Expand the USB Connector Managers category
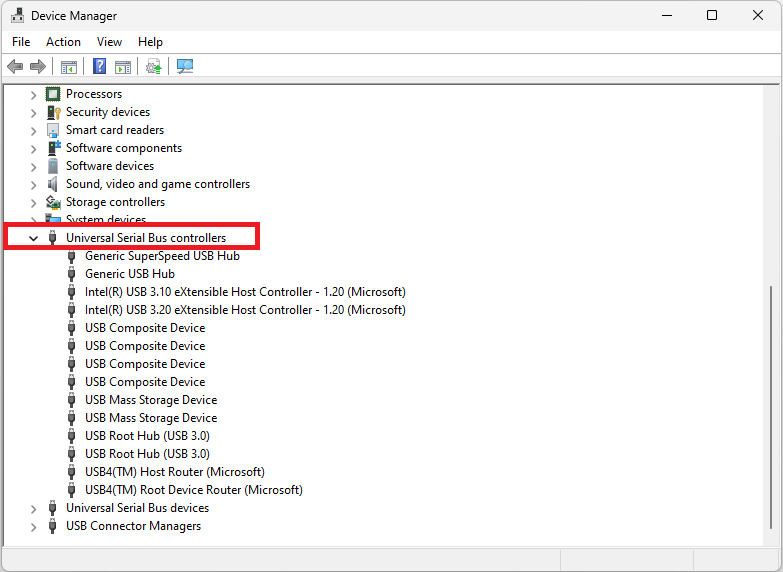The height and width of the screenshot is (572, 783). 33,527
